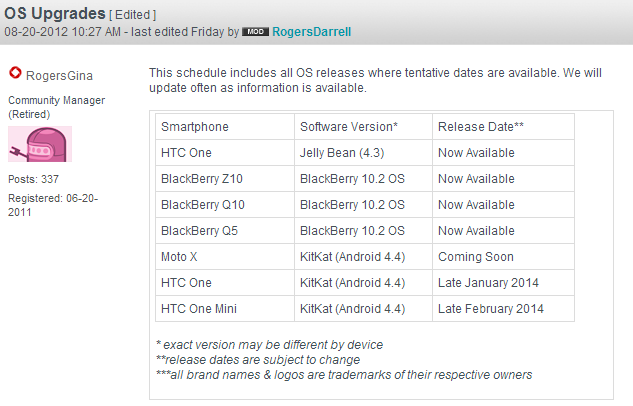The height and width of the screenshot is (406, 633).
Task: Click the Community Manager (Retired) rank text
Action: [x=56, y=107]
